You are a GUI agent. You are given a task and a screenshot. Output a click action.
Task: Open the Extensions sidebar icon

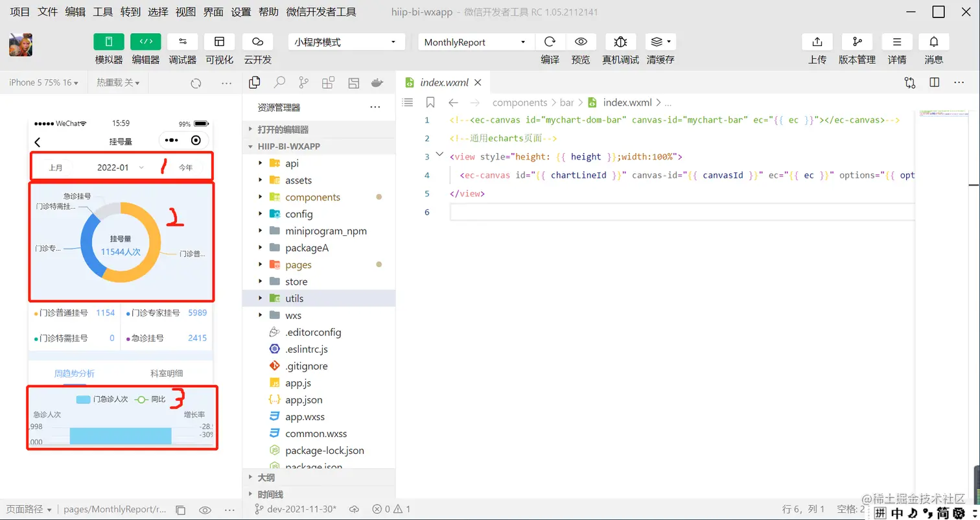click(x=329, y=82)
